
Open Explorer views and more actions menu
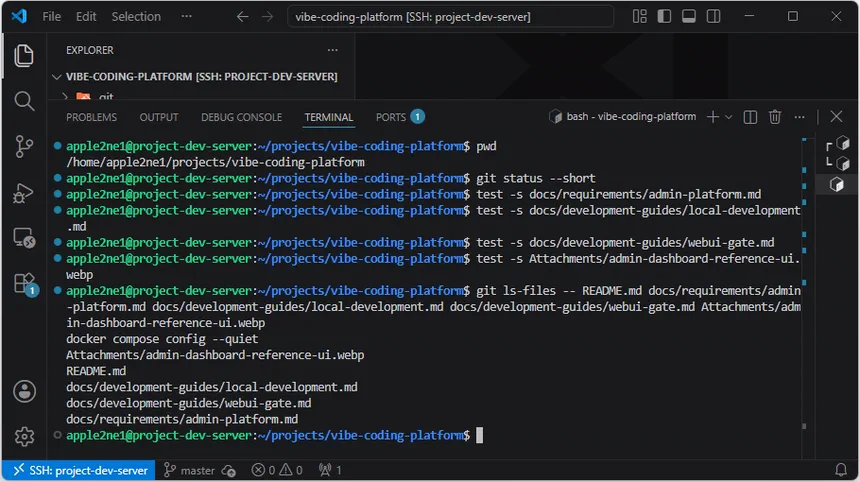click(332, 50)
